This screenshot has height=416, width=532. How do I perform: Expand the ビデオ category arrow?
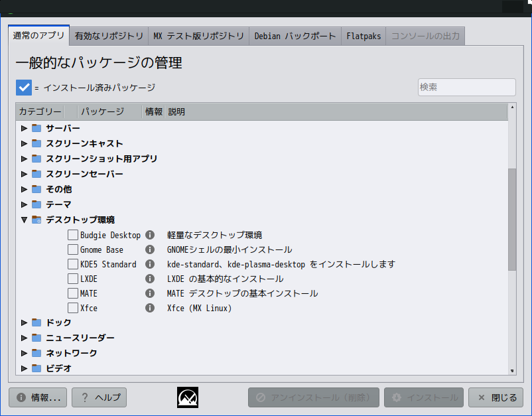click(x=24, y=368)
